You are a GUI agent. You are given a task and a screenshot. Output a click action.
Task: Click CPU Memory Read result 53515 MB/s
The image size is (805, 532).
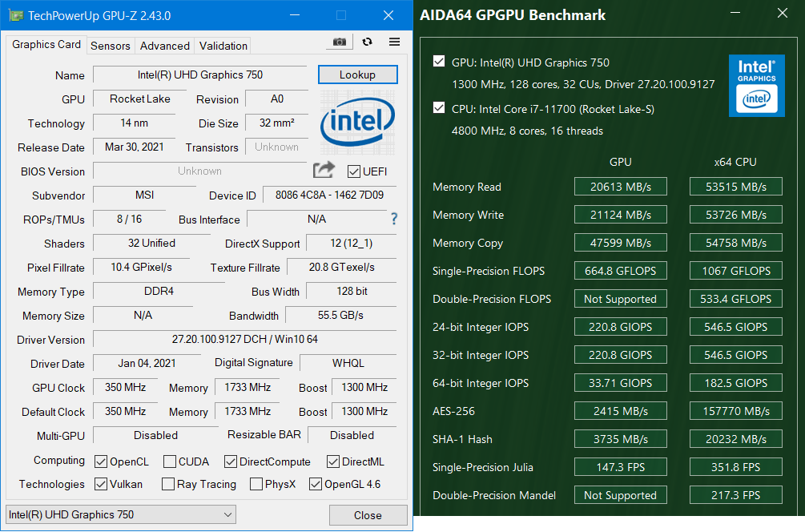click(735, 187)
